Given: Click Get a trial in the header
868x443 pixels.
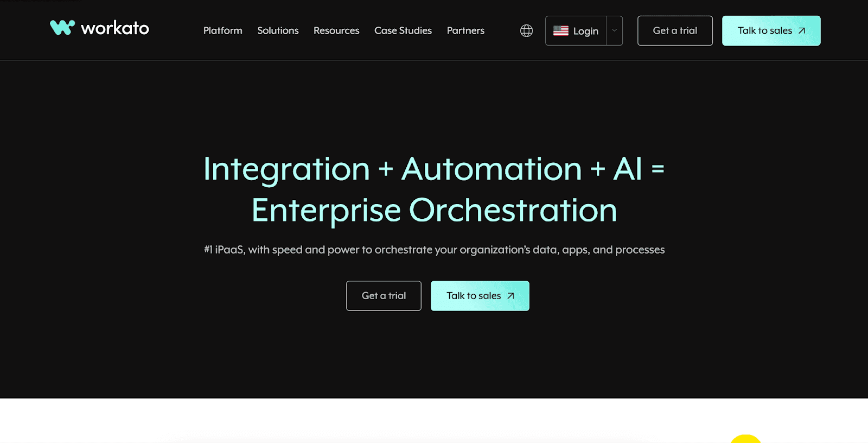Looking at the screenshot, I should pos(675,31).
